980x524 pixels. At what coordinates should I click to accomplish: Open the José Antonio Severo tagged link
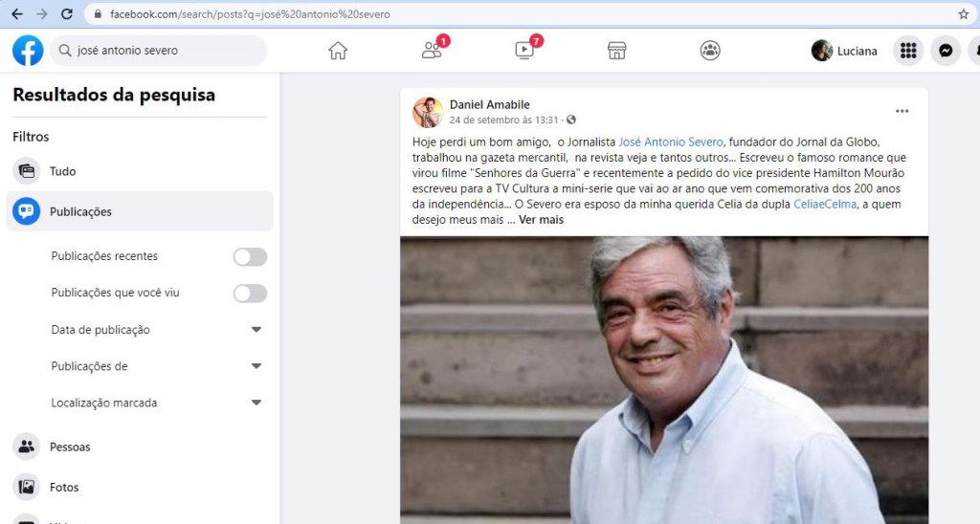click(671, 142)
